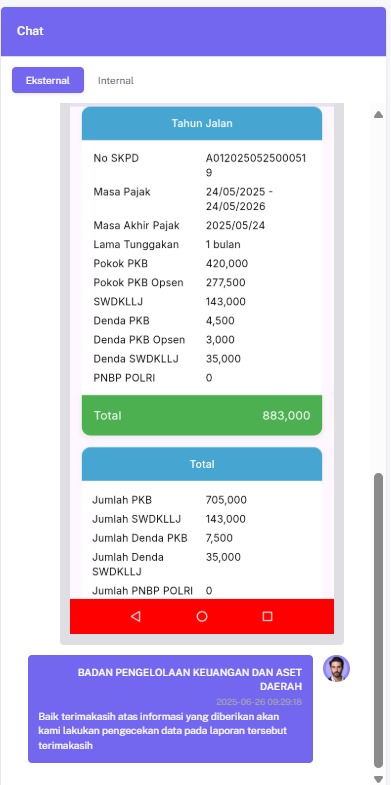Click the blue Total section header
Viewport: 391px width, 785px height.
(x=202, y=464)
